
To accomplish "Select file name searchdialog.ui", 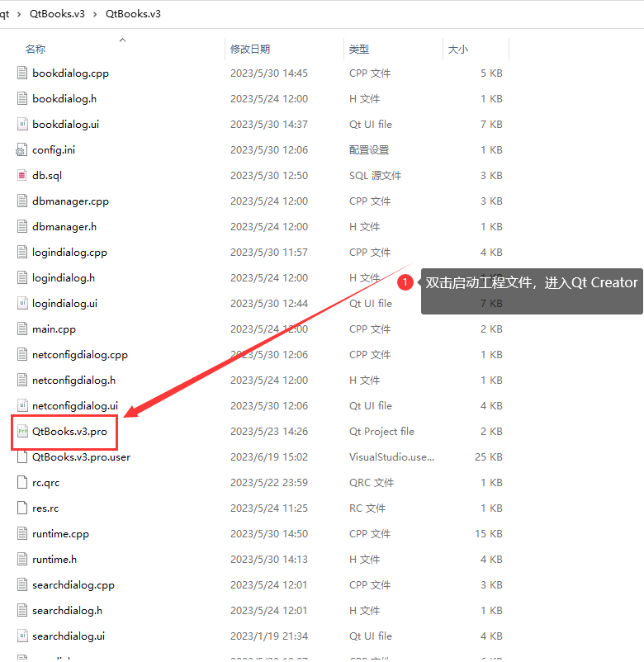I will 69,636.
